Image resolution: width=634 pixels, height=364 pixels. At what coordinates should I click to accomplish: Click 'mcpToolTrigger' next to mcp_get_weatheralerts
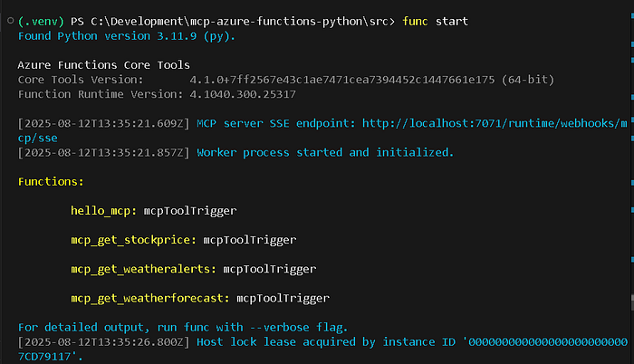(x=270, y=269)
